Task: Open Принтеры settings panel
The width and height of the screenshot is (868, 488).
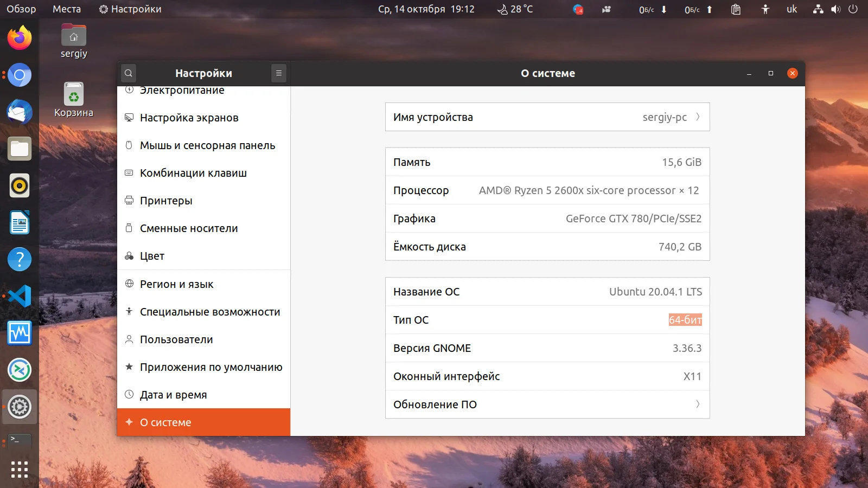Action: [x=204, y=201]
